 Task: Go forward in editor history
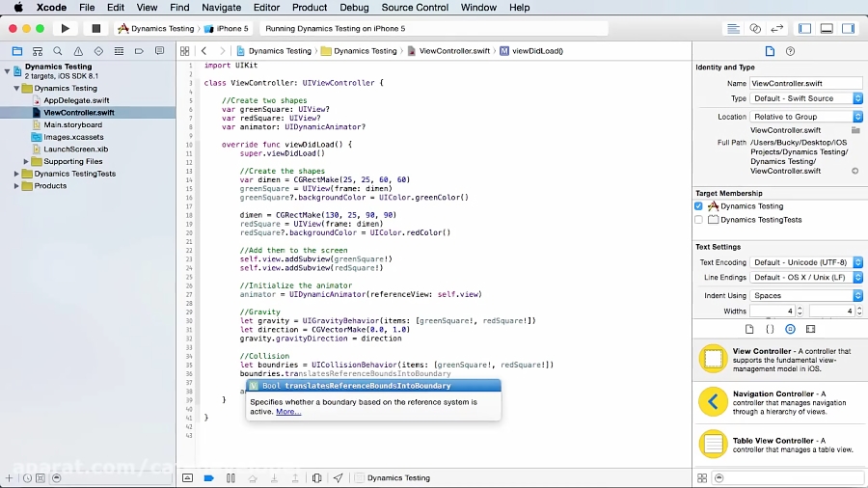(x=223, y=51)
